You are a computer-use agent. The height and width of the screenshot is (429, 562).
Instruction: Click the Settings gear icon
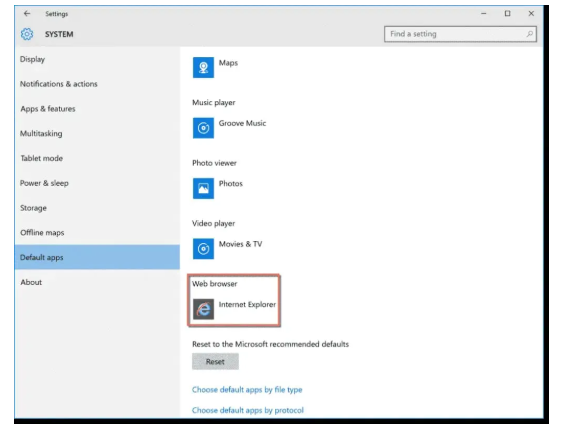[27, 34]
